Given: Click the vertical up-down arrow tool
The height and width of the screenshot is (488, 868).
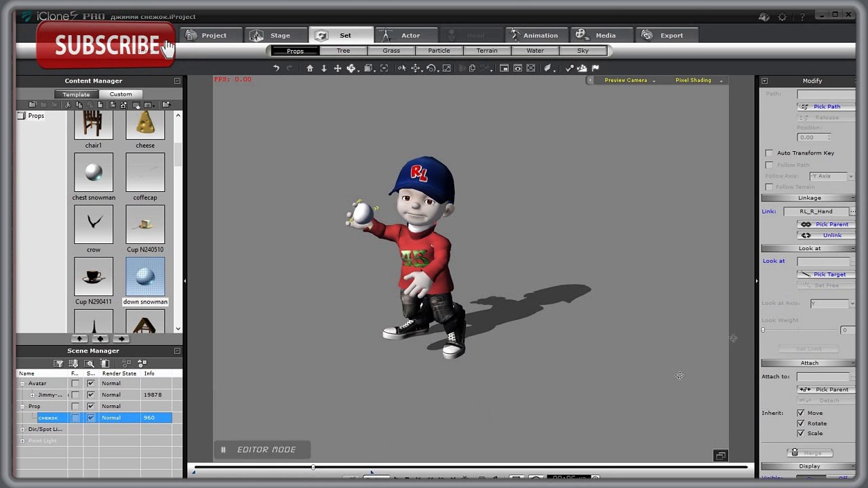Looking at the screenshot, I should (323, 68).
